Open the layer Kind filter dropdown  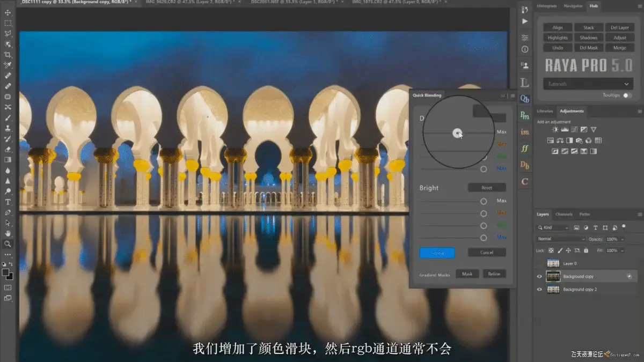click(x=554, y=228)
